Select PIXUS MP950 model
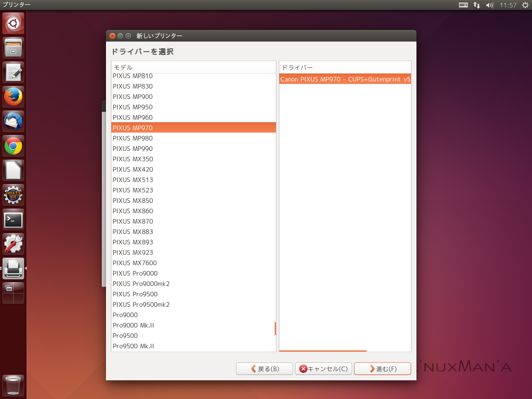This screenshot has width=532, height=399. 194,107
